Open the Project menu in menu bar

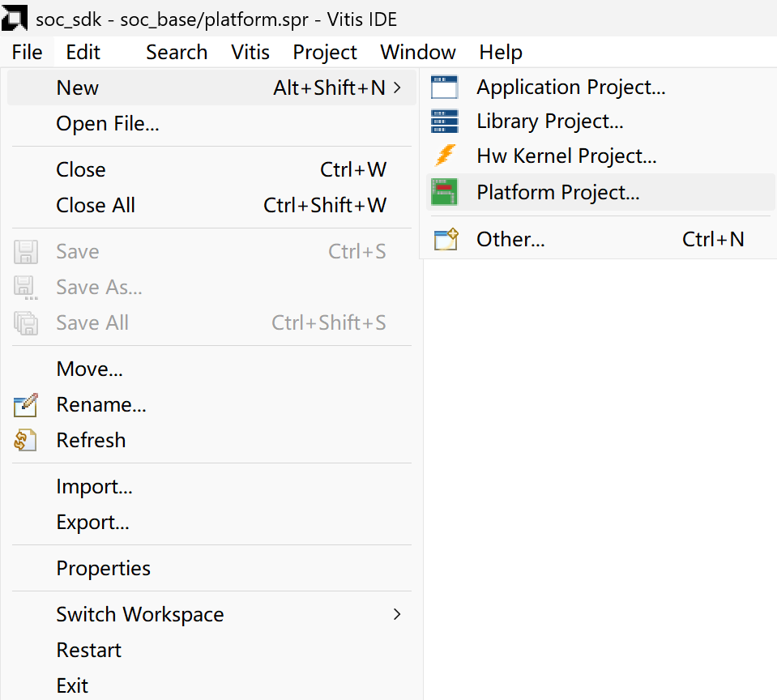click(x=325, y=53)
